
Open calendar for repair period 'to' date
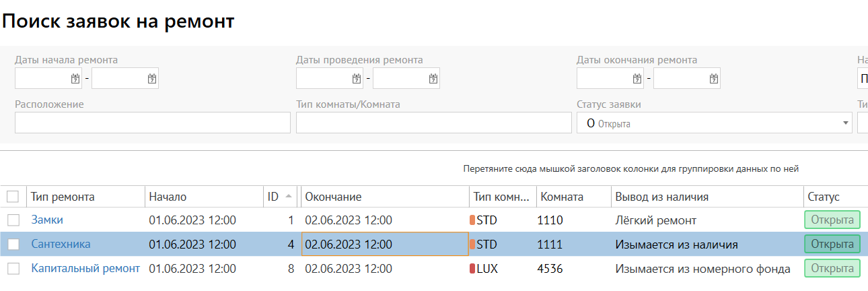(433, 79)
